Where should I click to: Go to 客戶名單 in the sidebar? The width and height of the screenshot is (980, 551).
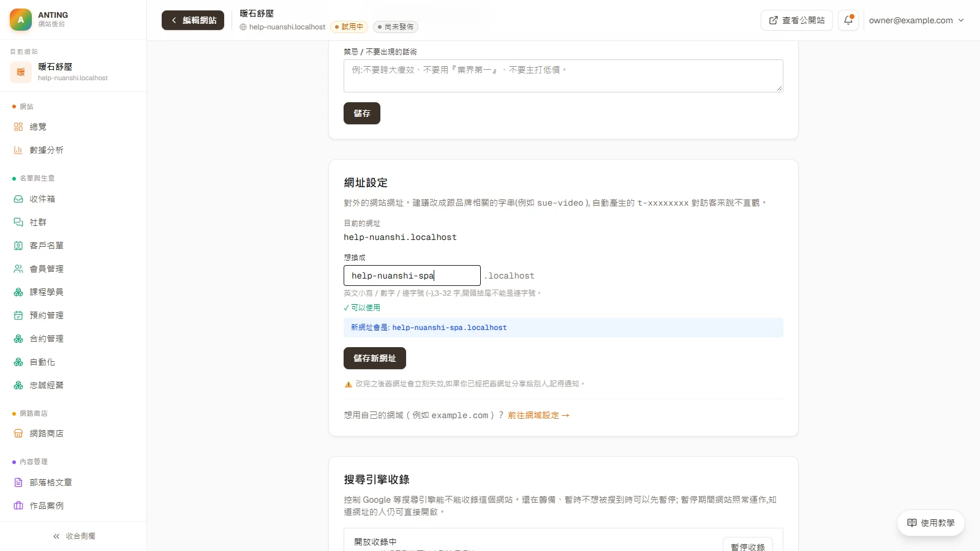(x=73, y=246)
